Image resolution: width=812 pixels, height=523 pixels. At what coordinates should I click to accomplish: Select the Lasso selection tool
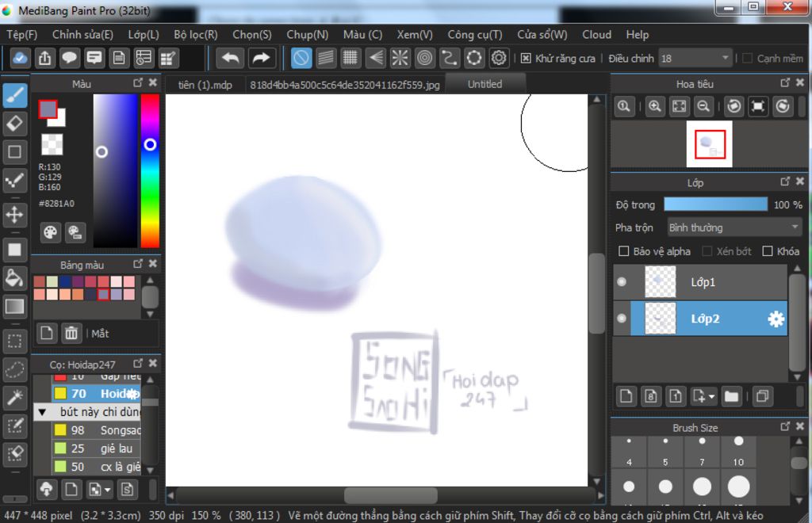coord(14,369)
